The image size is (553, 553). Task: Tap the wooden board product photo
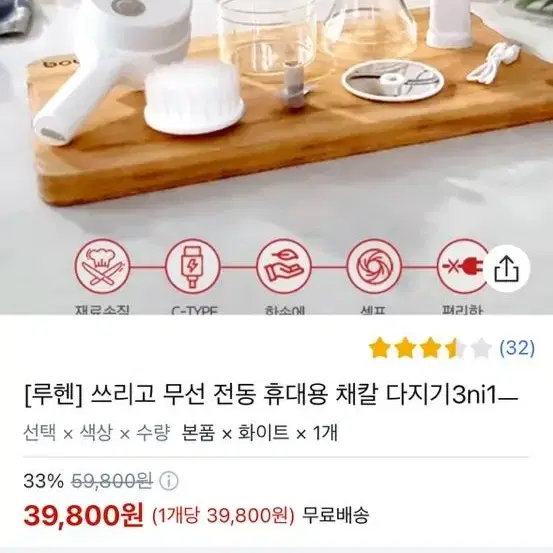(276, 106)
